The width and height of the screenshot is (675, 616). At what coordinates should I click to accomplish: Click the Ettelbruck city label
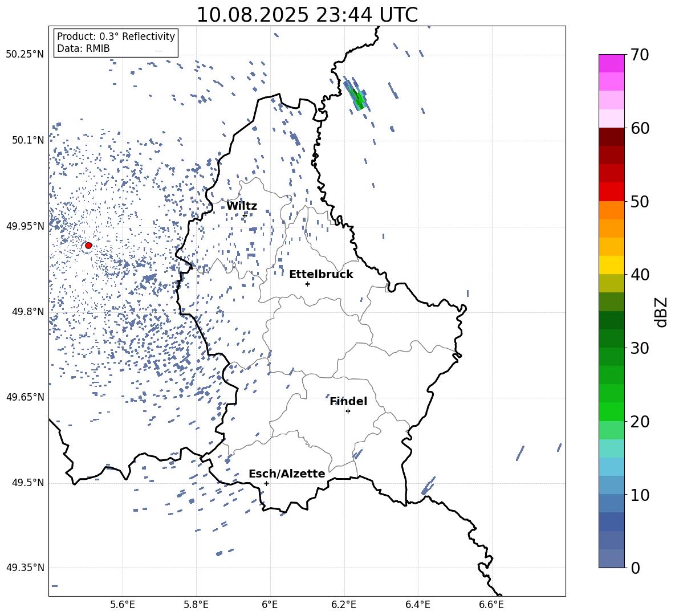tap(321, 275)
